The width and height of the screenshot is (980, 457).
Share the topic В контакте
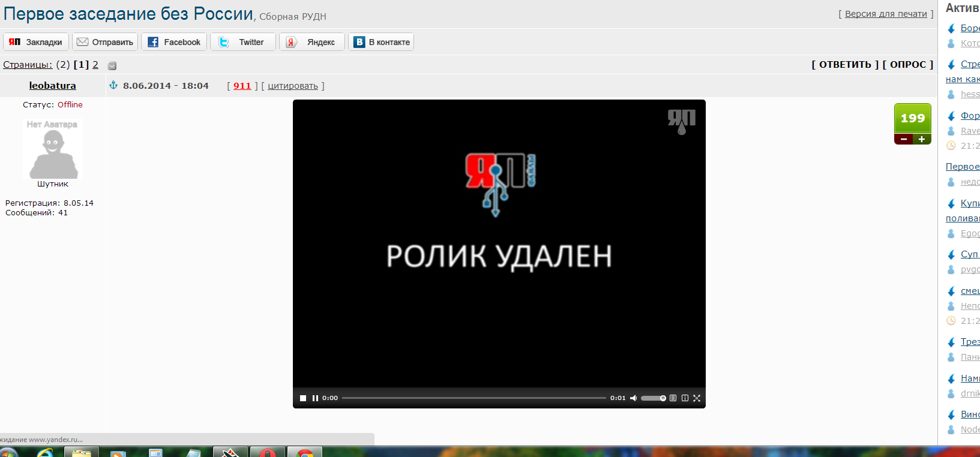tap(381, 42)
